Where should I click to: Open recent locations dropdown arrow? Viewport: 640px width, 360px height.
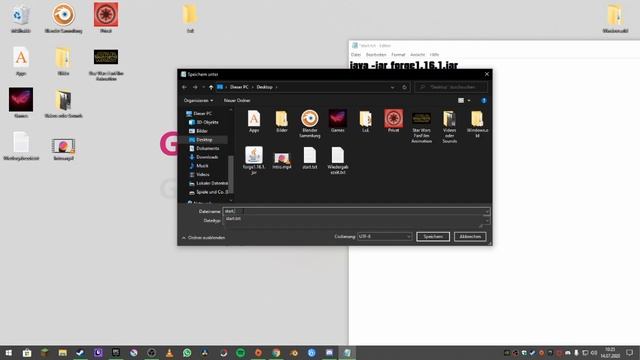[203, 87]
